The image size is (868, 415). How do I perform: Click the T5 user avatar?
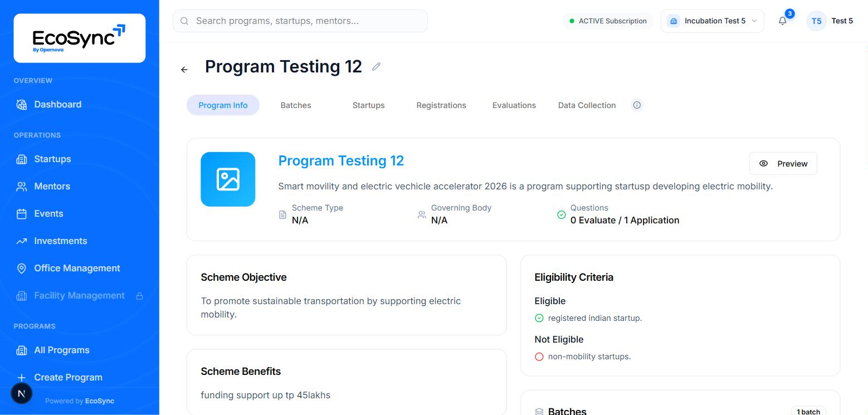tap(816, 21)
